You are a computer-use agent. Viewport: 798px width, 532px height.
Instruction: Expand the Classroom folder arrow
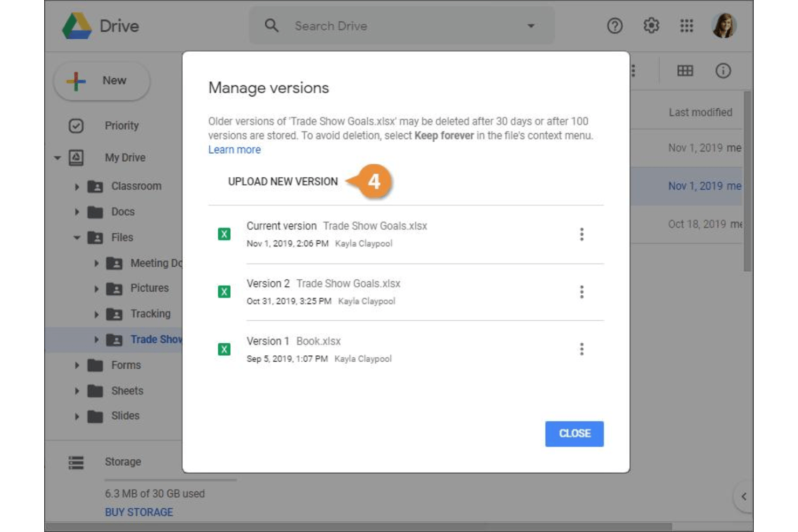tap(77, 186)
